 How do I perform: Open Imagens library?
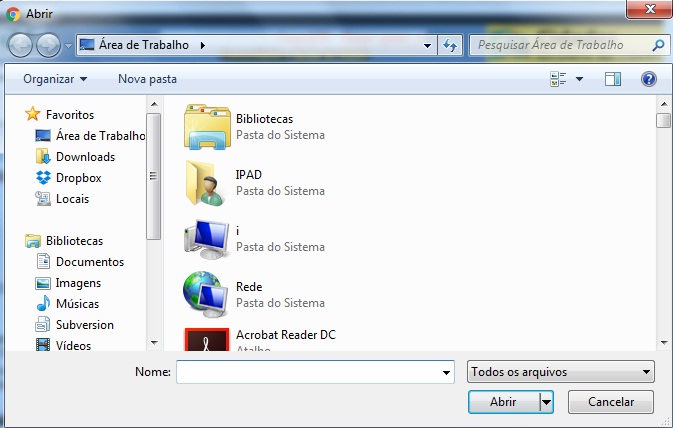coord(78,283)
